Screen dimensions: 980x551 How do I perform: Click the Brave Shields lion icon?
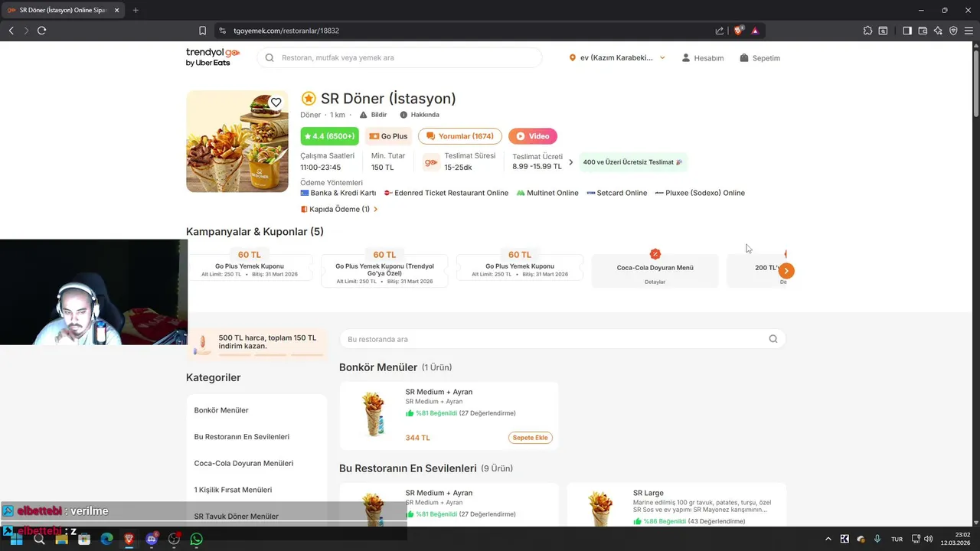tap(738, 31)
